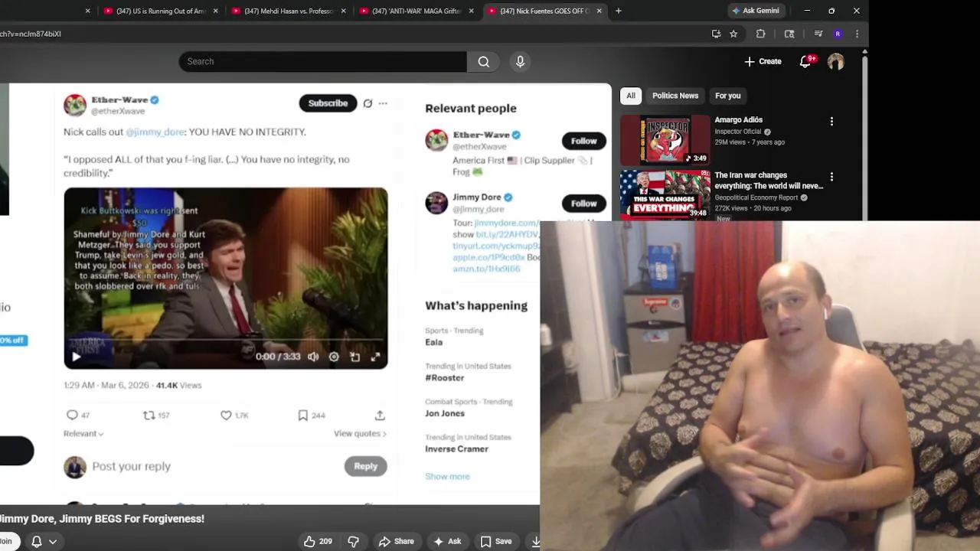Click the repost icon showing 157

point(149,415)
